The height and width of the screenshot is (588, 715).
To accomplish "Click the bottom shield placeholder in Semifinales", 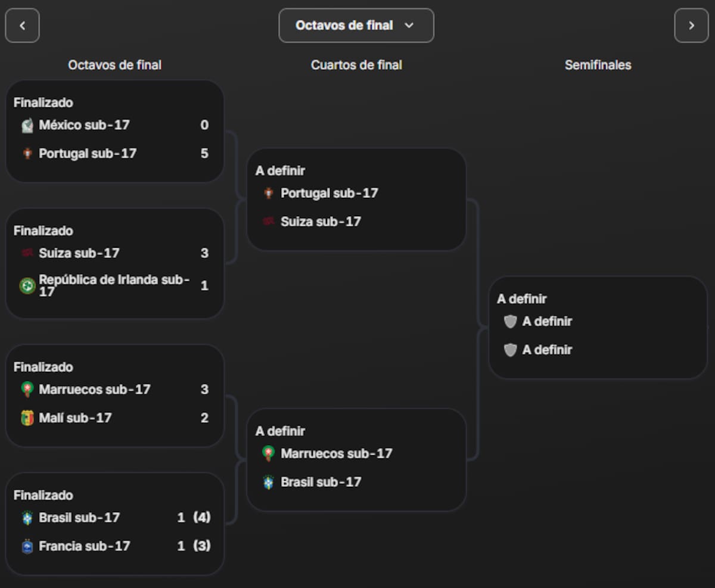I will pos(511,350).
